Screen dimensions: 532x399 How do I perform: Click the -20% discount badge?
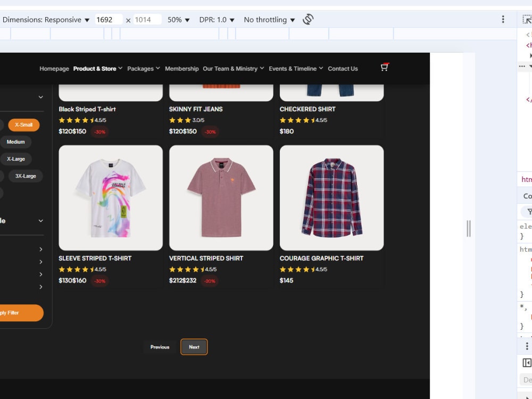pyautogui.click(x=210, y=281)
